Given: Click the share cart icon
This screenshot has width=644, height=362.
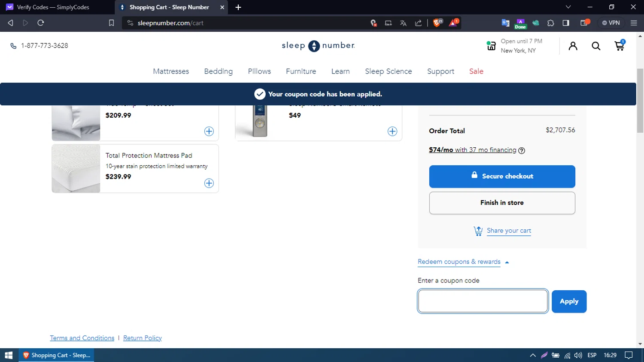Looking at the screenshot, I should [478, 231].
